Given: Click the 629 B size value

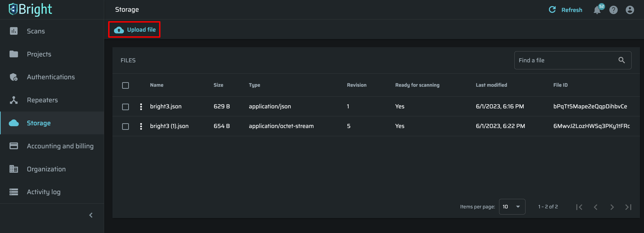Looking at the screenshot, I should coord(222,106).
